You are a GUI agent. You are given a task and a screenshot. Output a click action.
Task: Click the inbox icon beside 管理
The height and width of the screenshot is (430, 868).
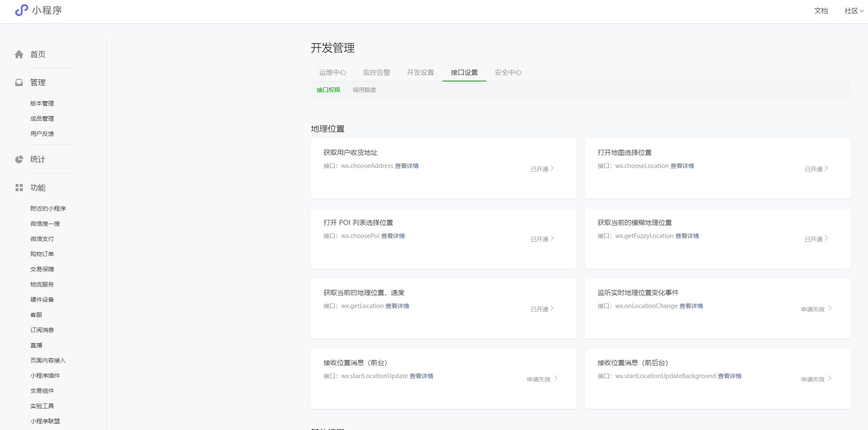19,83
